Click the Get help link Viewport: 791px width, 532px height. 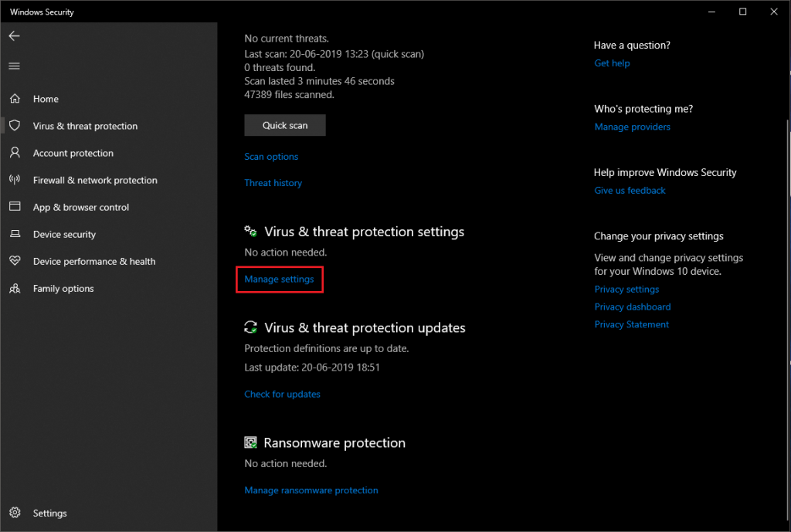click(x=612, y=63)
